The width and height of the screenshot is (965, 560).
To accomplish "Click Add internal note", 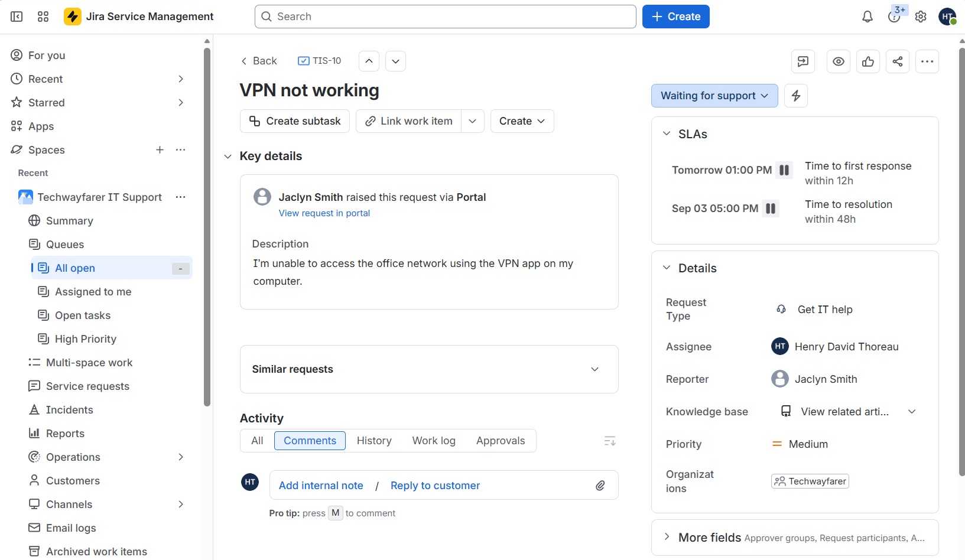I will point(321,486).
